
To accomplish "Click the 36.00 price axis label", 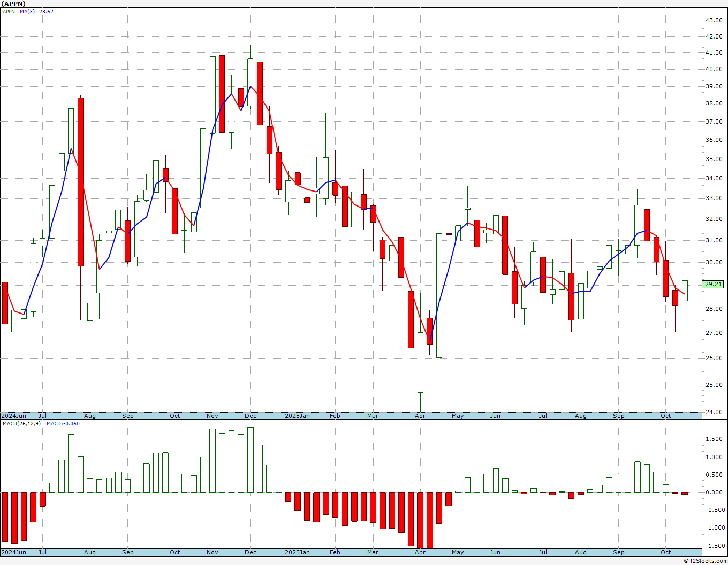I will pos(714,140).
